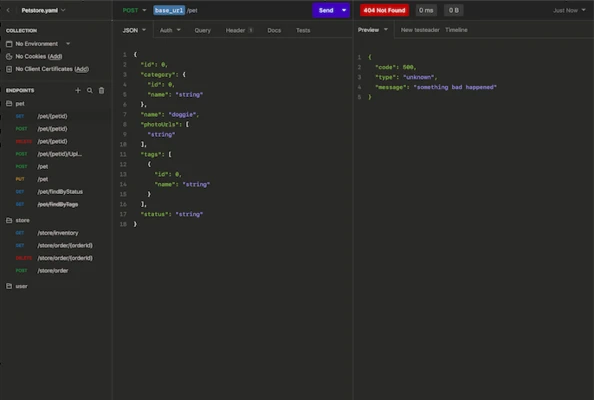
Task: Click the "code": 500 response line
Action: (395, 67)
